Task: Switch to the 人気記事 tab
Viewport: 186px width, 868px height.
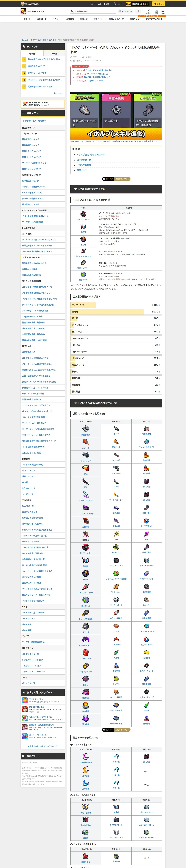Action: 32,54
